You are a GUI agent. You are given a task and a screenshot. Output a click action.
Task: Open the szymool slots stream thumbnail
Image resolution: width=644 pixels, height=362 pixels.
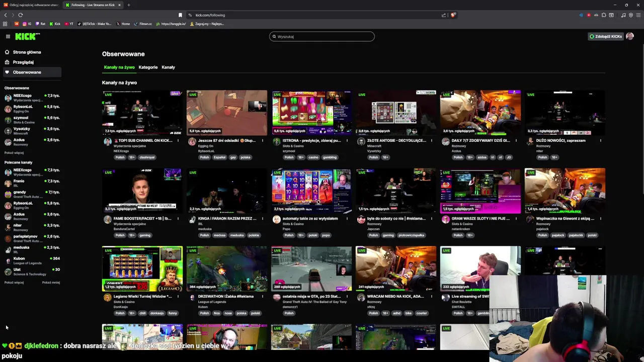pyautogui.click(x=311, y=113)
